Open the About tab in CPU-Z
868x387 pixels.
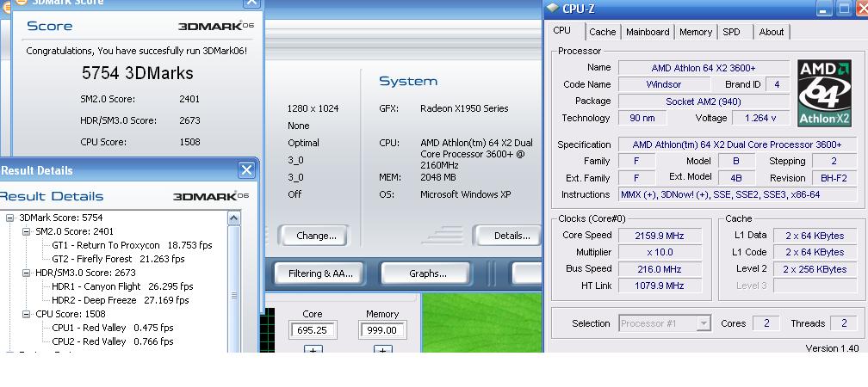772,32
